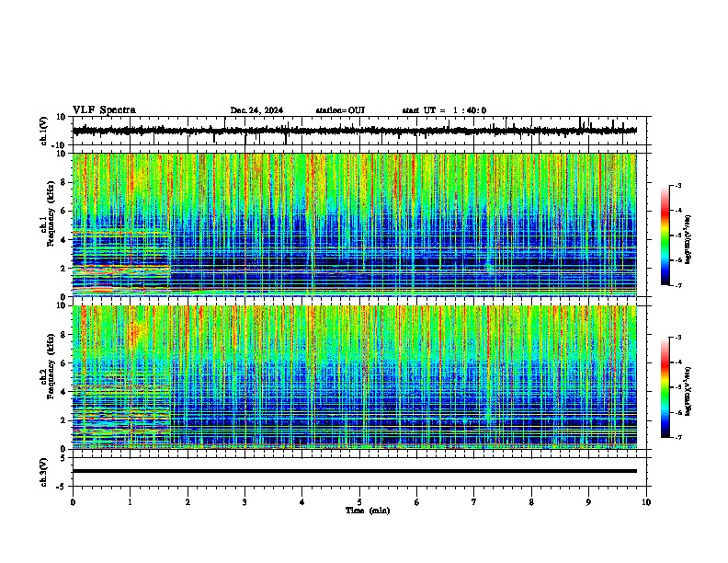
Task: Click the 'VLF Spectra' title text
Action: pyautogui.click(x=104, y=110)
